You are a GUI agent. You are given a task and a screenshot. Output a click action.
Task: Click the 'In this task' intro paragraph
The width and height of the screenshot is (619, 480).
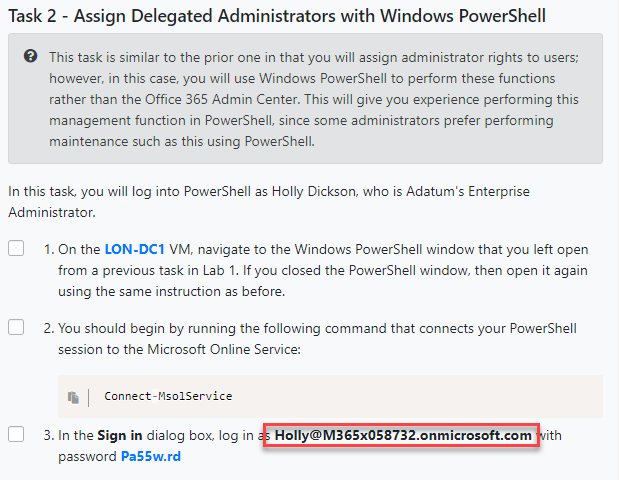point(200,190)
